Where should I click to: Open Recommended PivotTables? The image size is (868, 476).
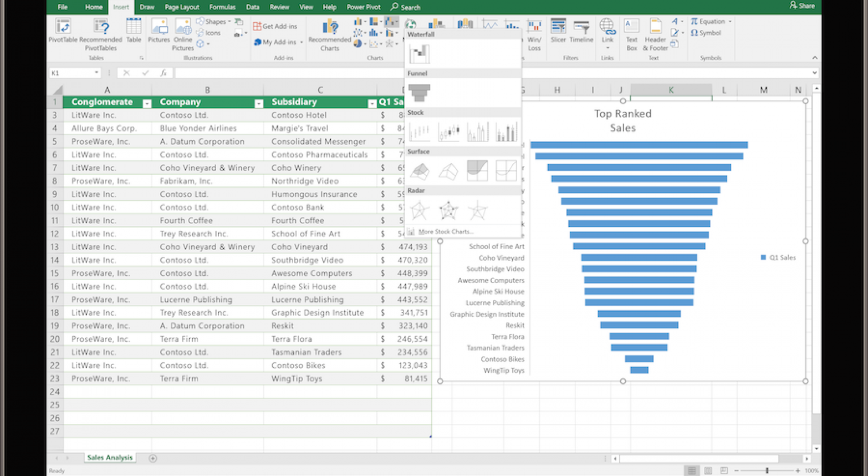click(101, 34)
